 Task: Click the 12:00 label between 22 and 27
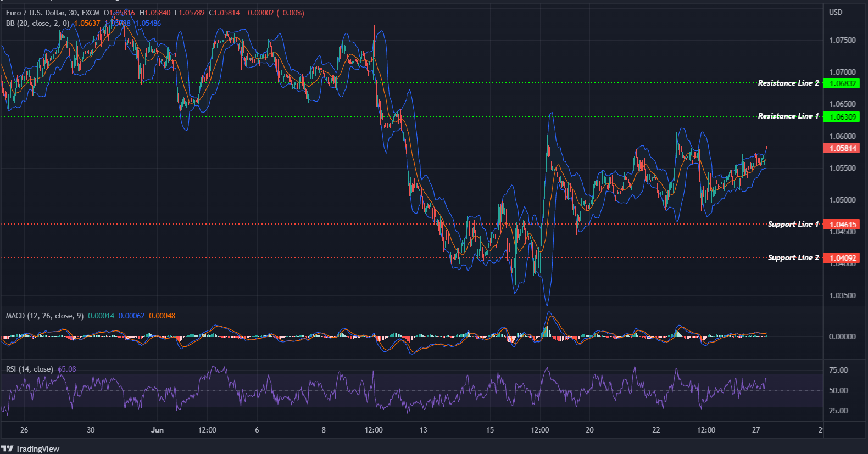click(706, 430)
